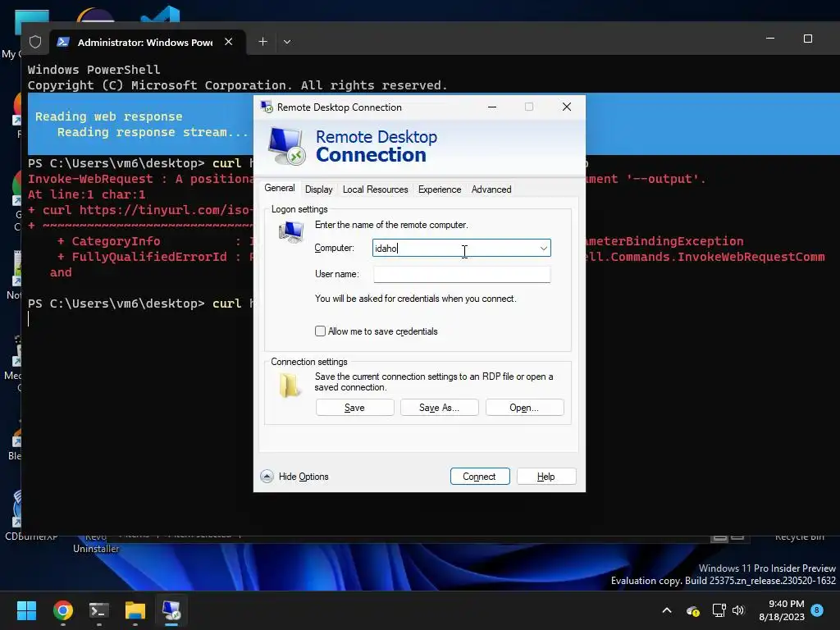Open the notification count badge
Viewport: 840px width, 630px height.
point(817,609)
